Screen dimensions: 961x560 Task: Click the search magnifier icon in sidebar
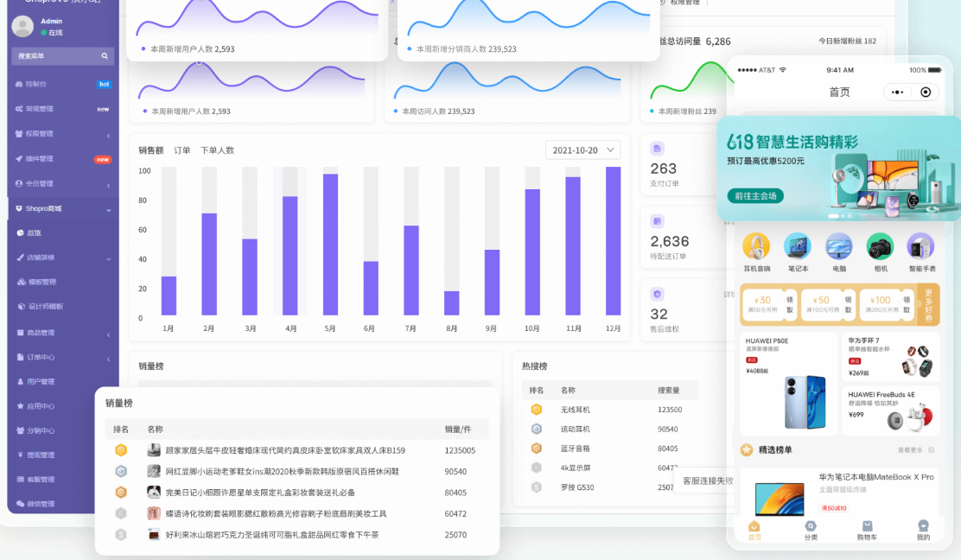[105, 56]
